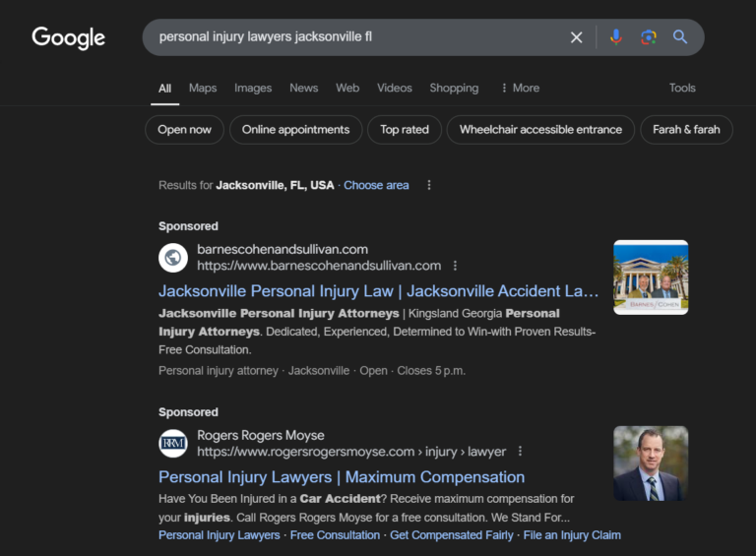Click the Google logo
Image resolution: width=756 pixels, height=556 pixels.
[x=68, y=37]
